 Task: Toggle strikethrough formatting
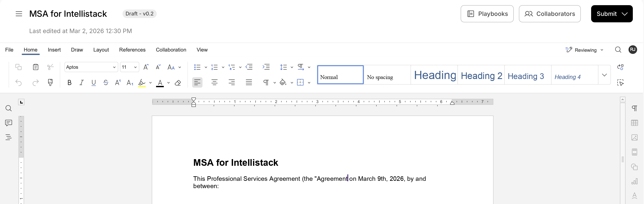(106, 83)
